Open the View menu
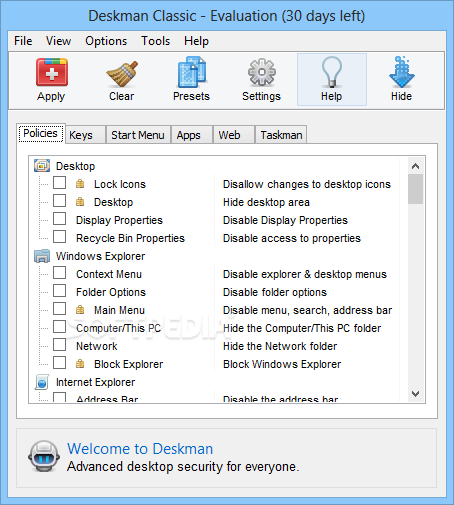 click(58, 41)
